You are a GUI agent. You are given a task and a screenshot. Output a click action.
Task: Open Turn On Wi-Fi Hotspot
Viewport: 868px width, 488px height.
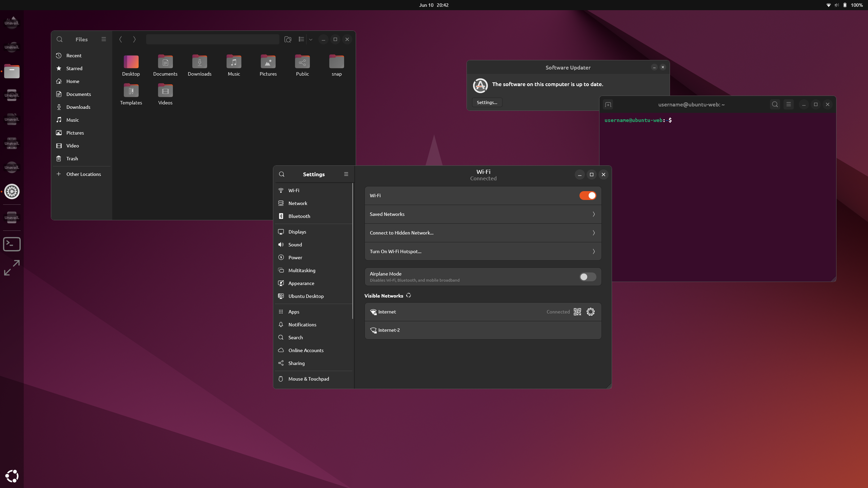(483, 251)
